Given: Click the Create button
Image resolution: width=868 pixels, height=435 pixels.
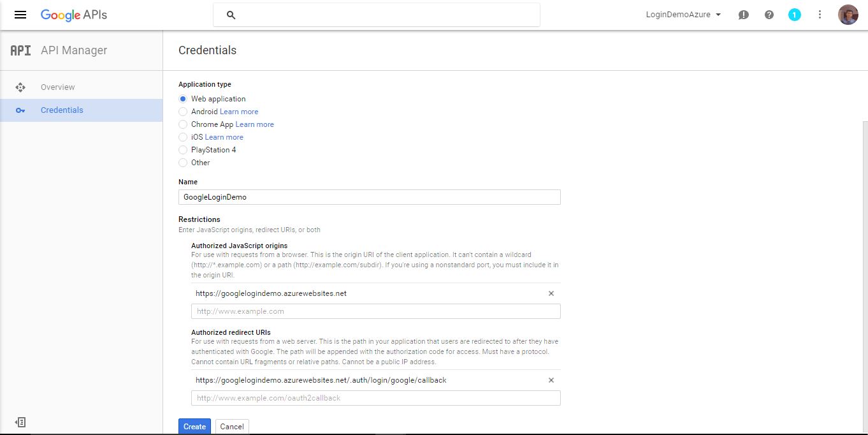Looking at the screenshot, I should [x=194, y=427].
